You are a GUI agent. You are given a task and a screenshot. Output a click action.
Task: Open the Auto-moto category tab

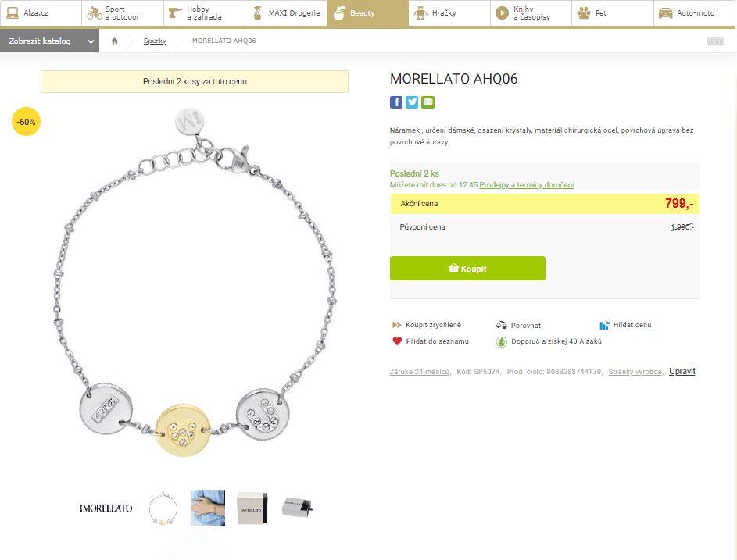pyautogui.click(x=695, y=13)
